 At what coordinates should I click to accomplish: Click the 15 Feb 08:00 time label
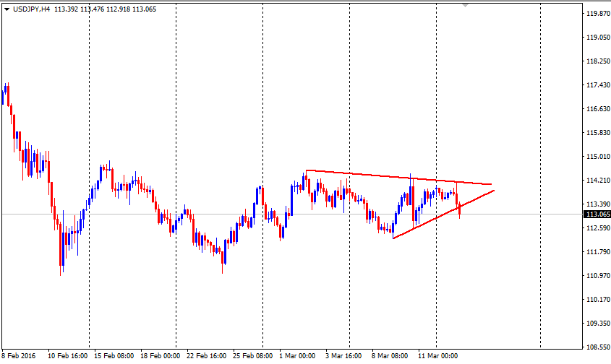[114, 356]
